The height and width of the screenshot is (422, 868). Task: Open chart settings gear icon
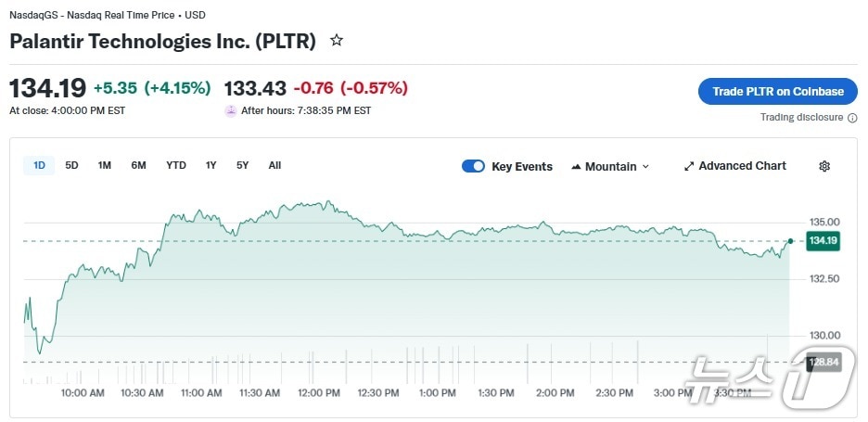point(824,166)
